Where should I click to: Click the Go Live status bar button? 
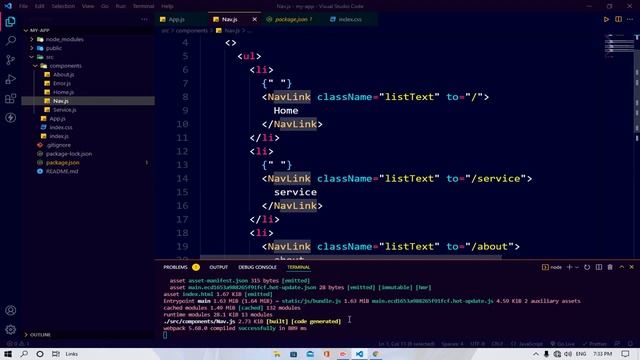(562, 344)
